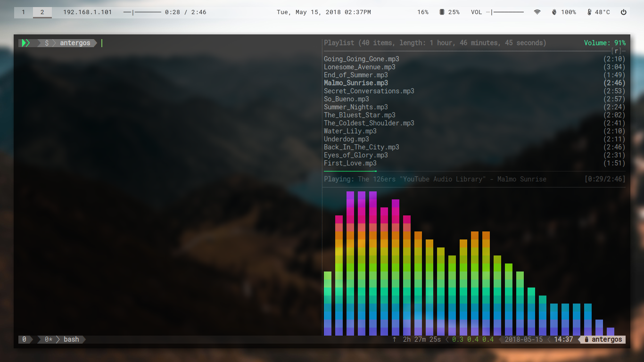Select tmux window 0* bash
This screenshot has height=362, width=644.
tap(62, 339)
